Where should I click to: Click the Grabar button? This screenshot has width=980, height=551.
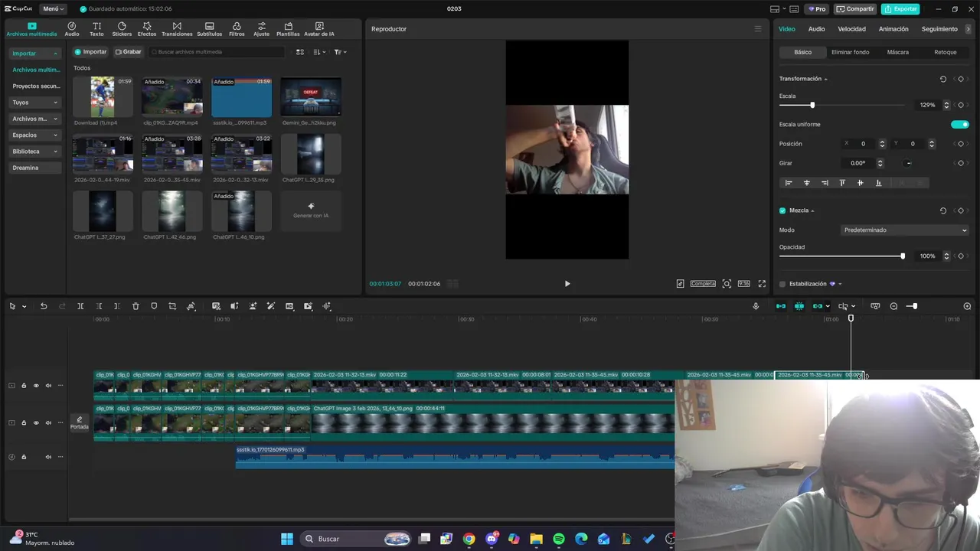pyautogui.click(x=128, y=52)
